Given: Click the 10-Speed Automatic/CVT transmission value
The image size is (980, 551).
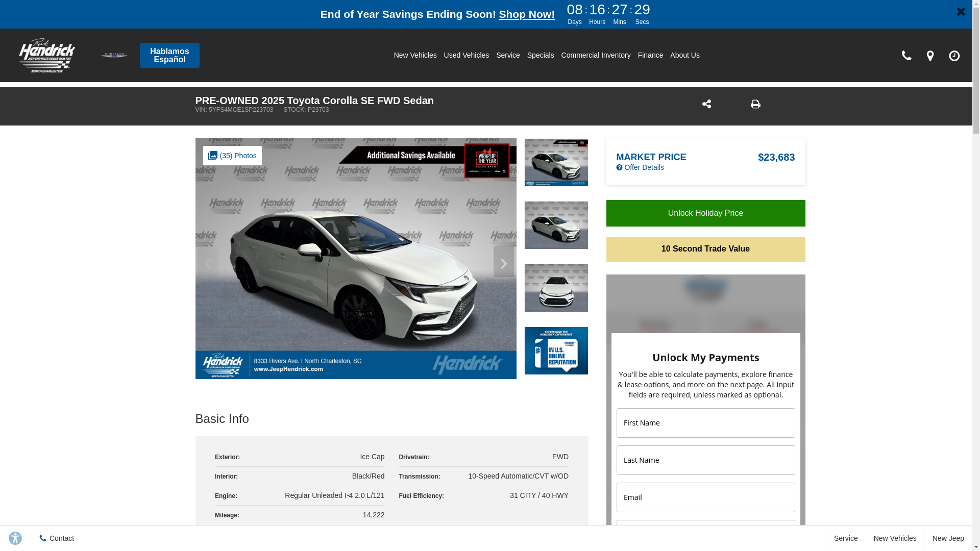Looking at the screenshot, I should tap(518, 476).
